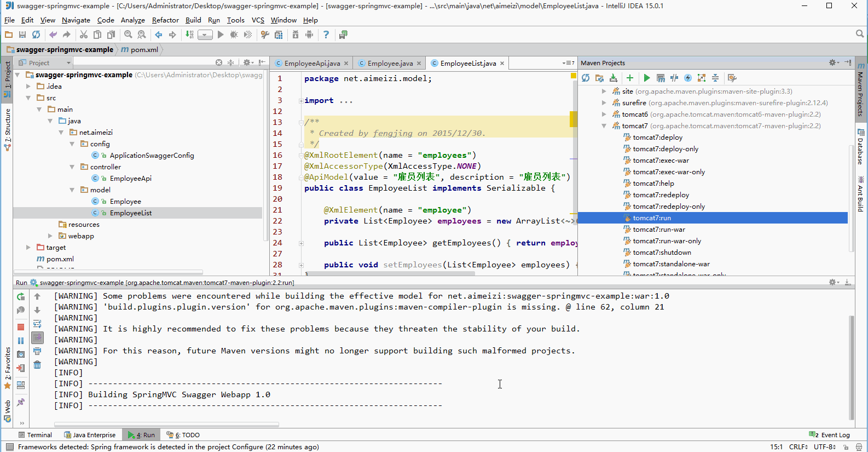Click Run Maven Build green arrow
The height and width of the screenshot is (452, 868).
[647, 78]
